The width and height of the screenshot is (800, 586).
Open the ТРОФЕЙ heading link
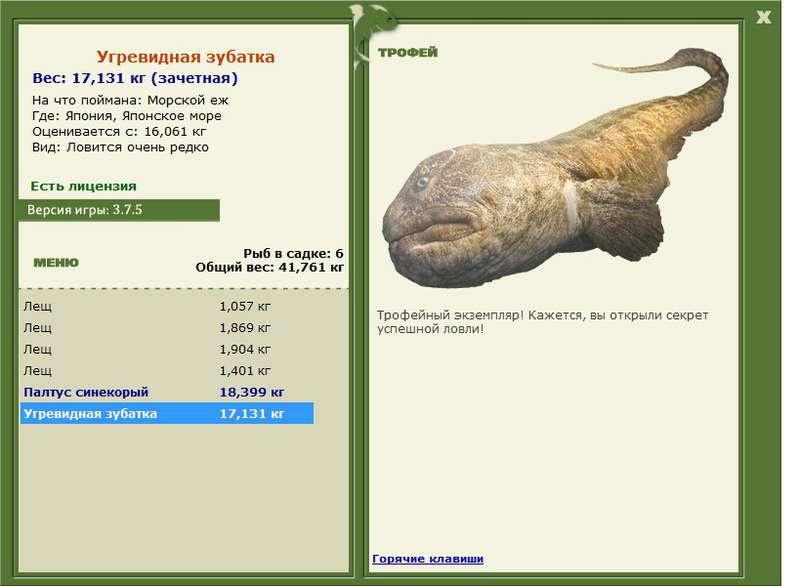click(x=408, y=52)
